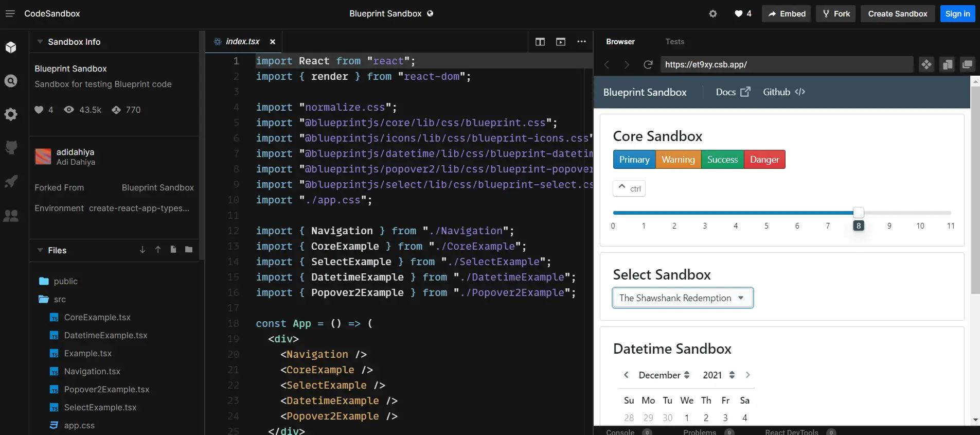The height and width of the screenshot is (435, 980).
Task: Open the GitHub panel in the left sidebar
Action: [11, 148]
